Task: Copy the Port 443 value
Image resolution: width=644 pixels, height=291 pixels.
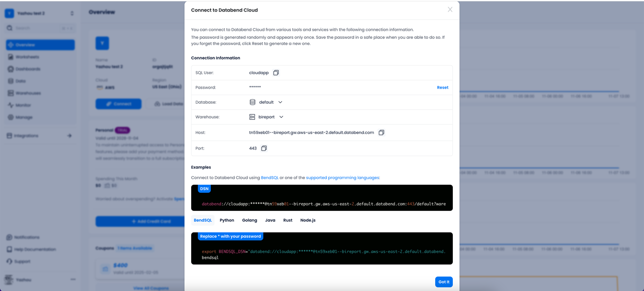Action: pos(264,149)
